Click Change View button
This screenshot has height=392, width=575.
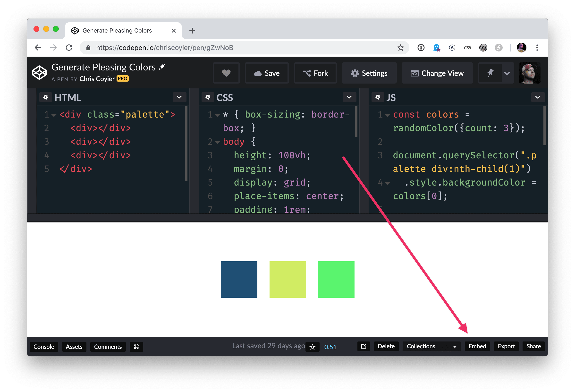437,73
